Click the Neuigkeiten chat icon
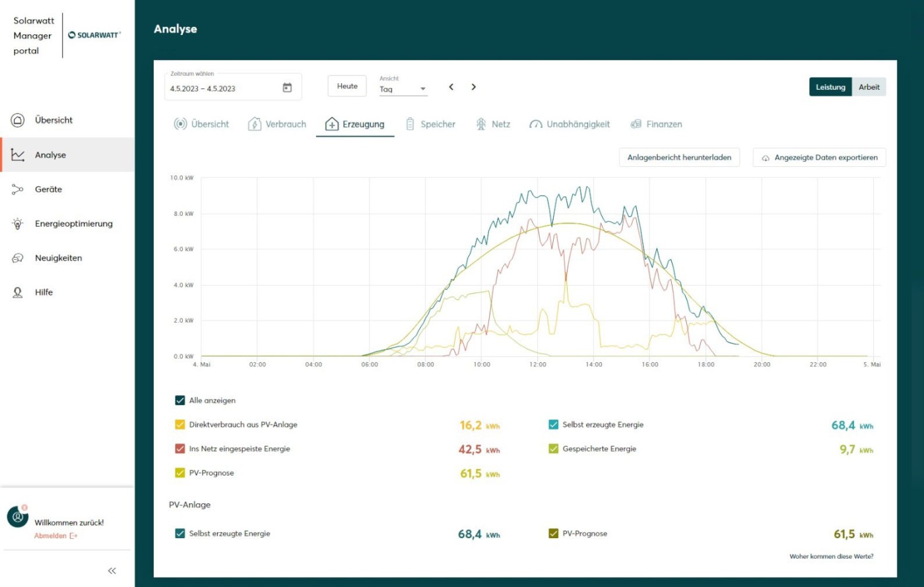The width and height of the screenshot is (924, 587). (18, 258)
